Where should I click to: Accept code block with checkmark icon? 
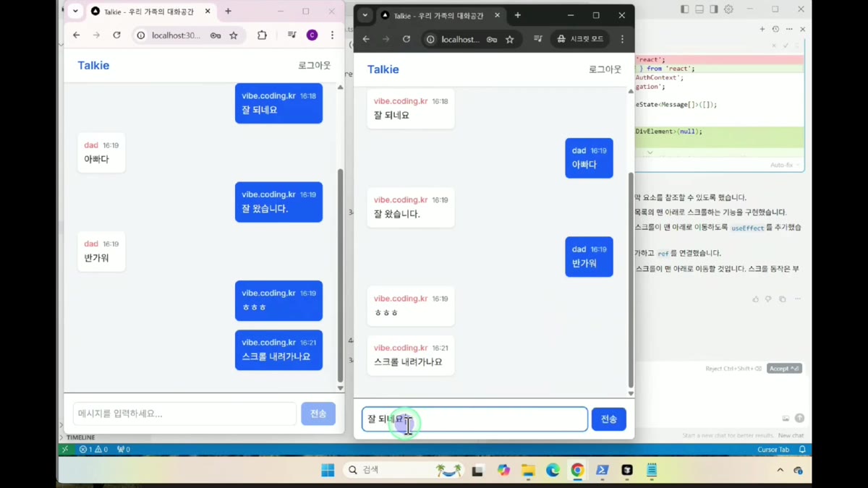pyautogui.click(x=786, y=46)
